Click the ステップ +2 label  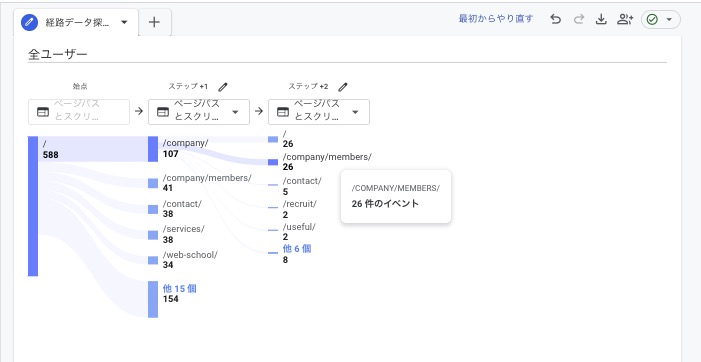(x=308, y=87)
